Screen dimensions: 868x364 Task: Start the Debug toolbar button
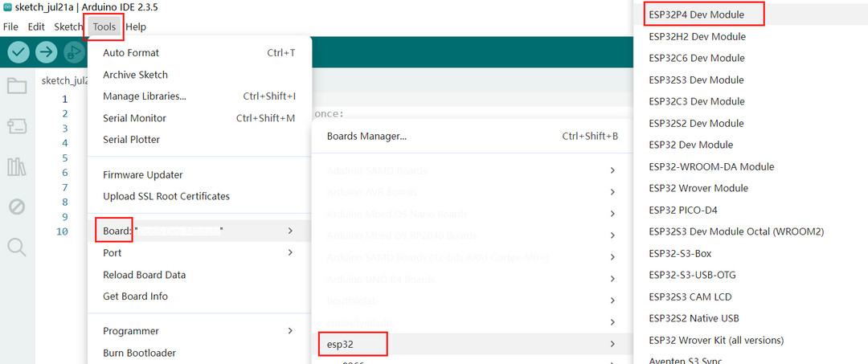point(74,52)
